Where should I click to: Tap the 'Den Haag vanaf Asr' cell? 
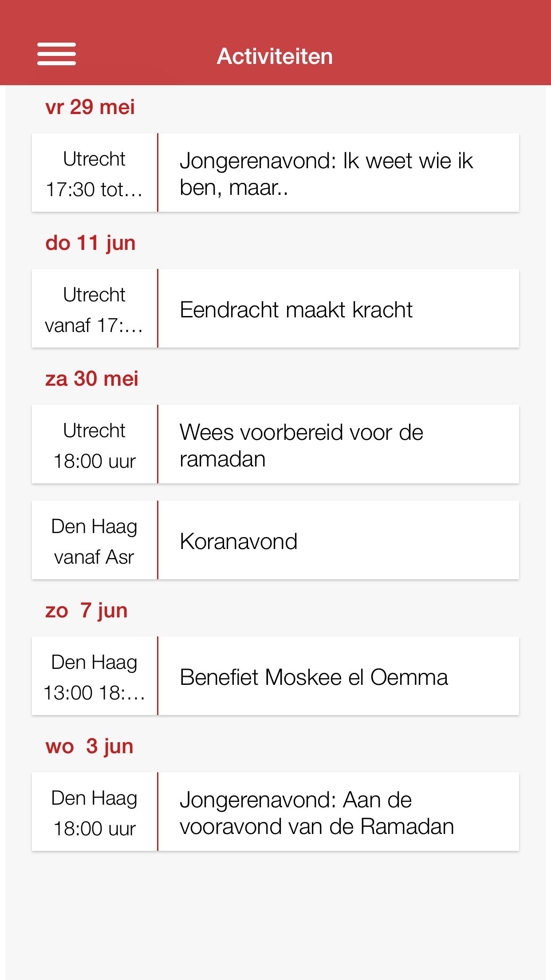tap(94, 541)
